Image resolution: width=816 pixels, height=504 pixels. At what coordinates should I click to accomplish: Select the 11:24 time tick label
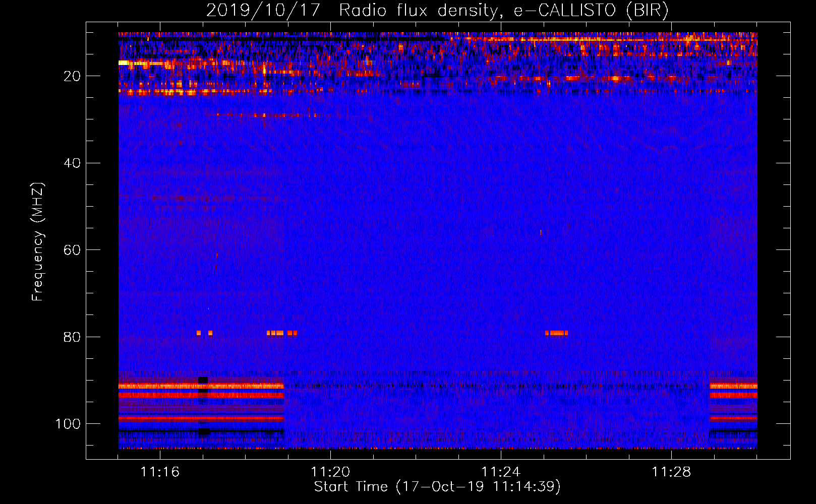pyautogui.click(x=501, y=472)
